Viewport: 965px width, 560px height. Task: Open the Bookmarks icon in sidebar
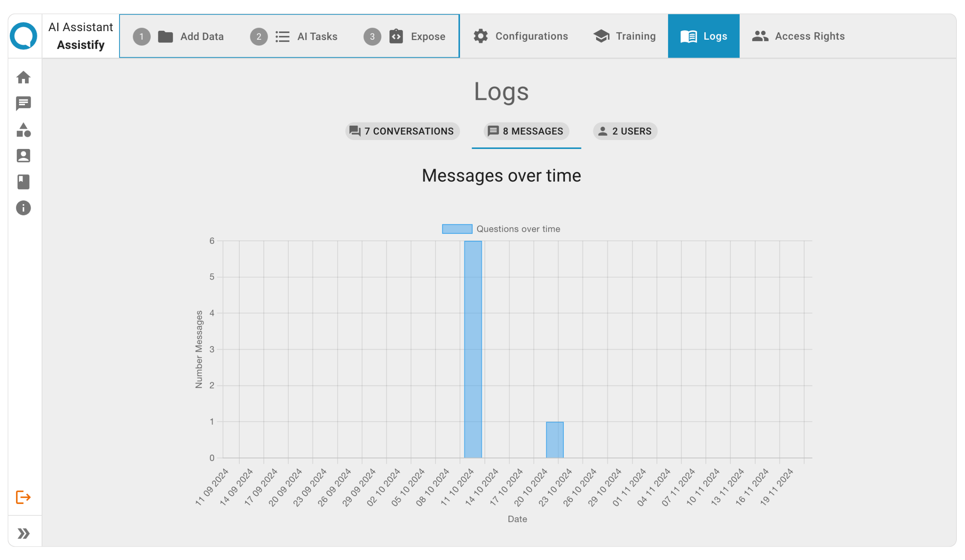[23, 182]
